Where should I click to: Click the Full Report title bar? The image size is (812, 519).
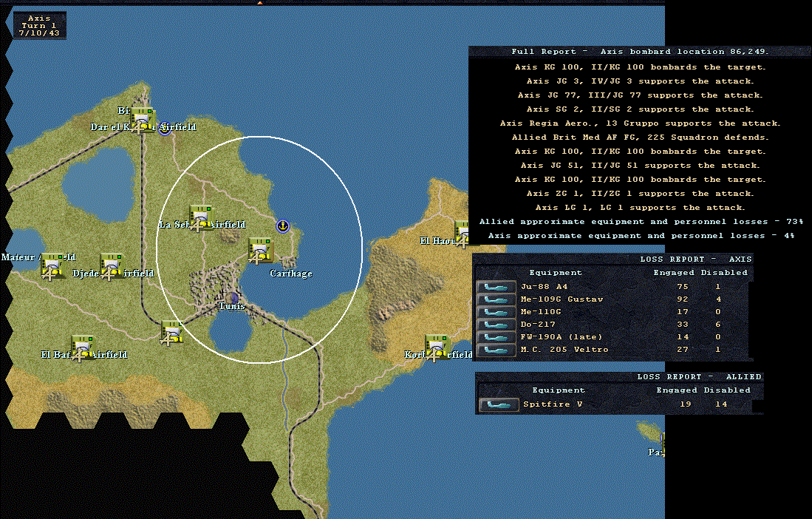pyautogui.click(x=640, y=51)
